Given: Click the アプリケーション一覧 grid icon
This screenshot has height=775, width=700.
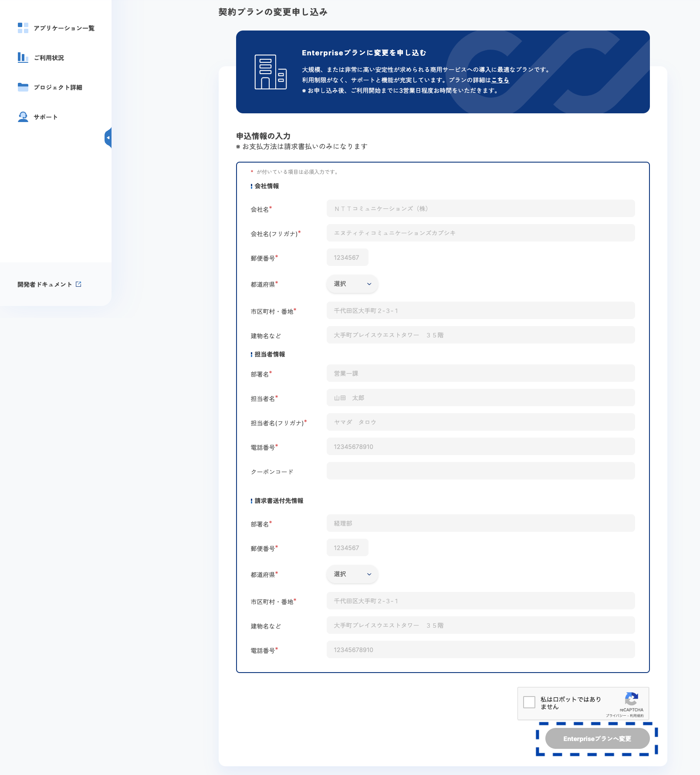Looking at the screenshot, I should pyautogui.click(x=23, y=28).
